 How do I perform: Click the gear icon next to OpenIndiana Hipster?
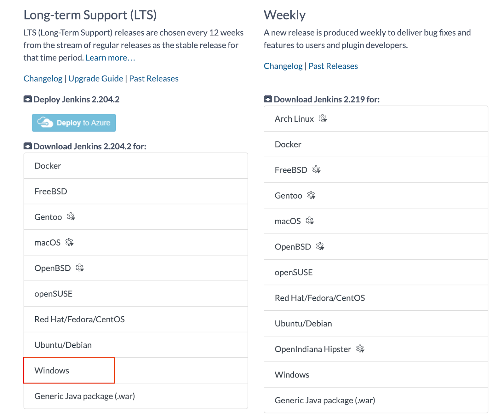pyautogui.click(x=360, y=349)
